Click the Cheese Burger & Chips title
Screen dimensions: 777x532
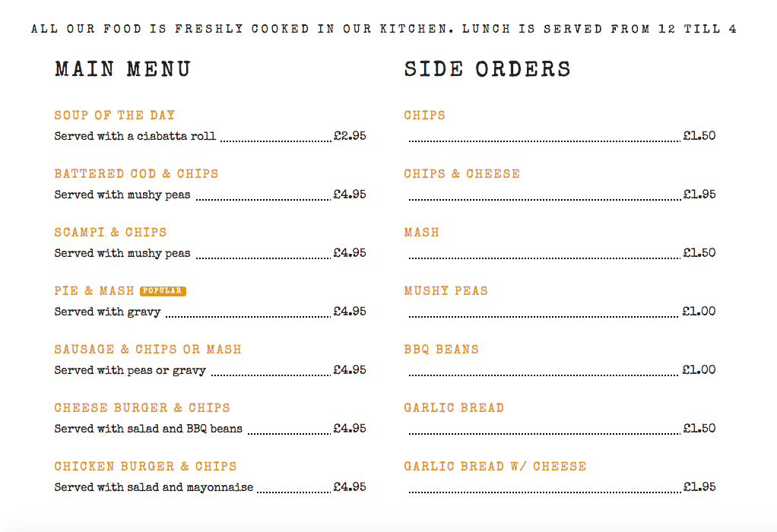click(x=142, y=408)
